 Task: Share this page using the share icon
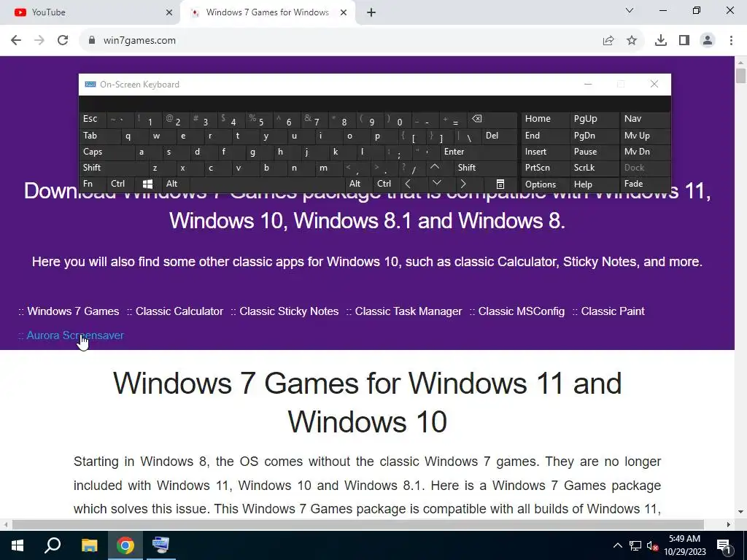[x=608, y=41]
